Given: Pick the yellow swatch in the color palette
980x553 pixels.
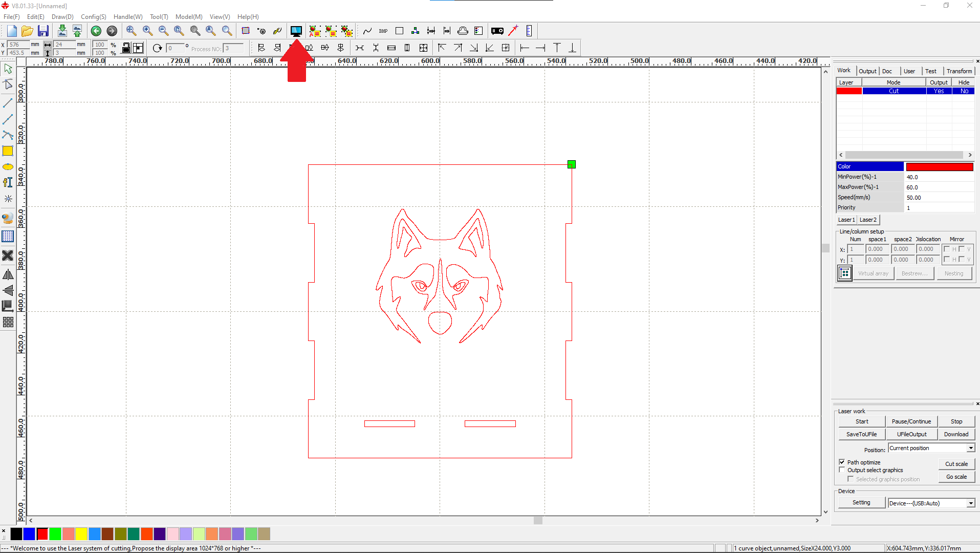Looking at the screenshot, I should point(81,534).
